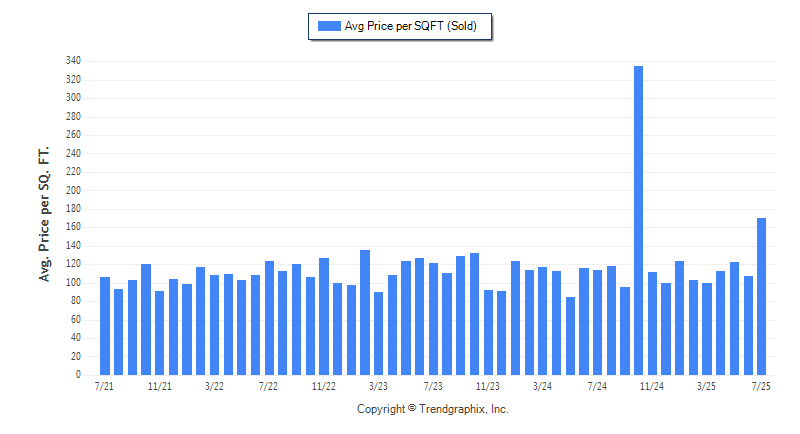Screen dimensions: 800x434
Task: Click the 160 y-axis value
Action: click(73, 227)
